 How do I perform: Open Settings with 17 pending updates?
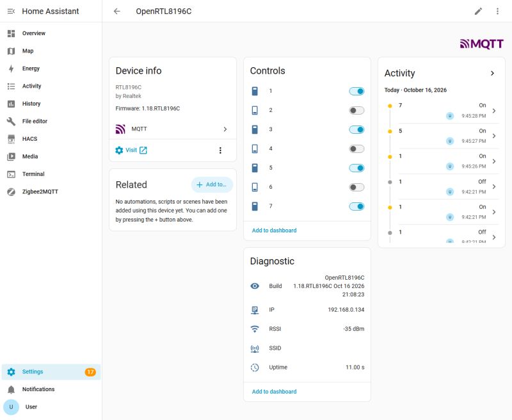tap(51, 372)
